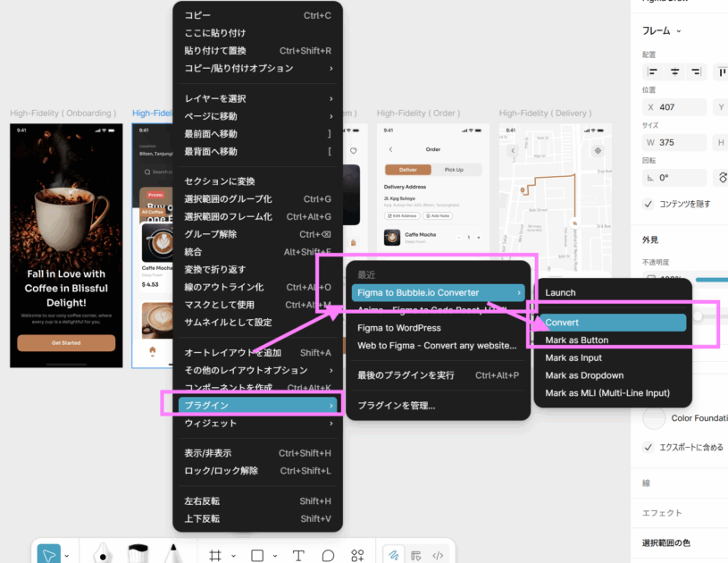Click Convert in plugin submenu

pyautogui.click(x=613, y=323)
